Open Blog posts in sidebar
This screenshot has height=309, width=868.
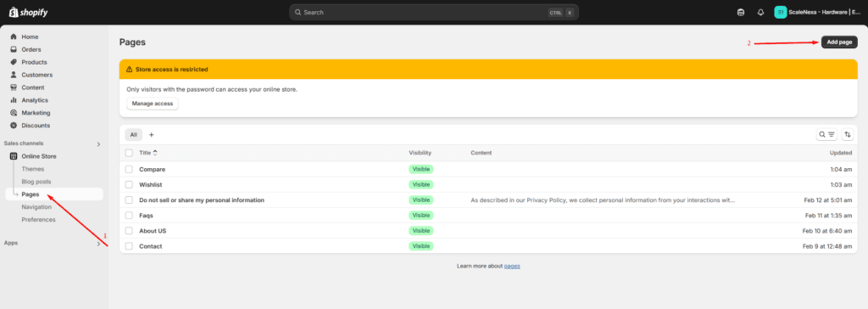pyautogui.click(x=36, y=182)
